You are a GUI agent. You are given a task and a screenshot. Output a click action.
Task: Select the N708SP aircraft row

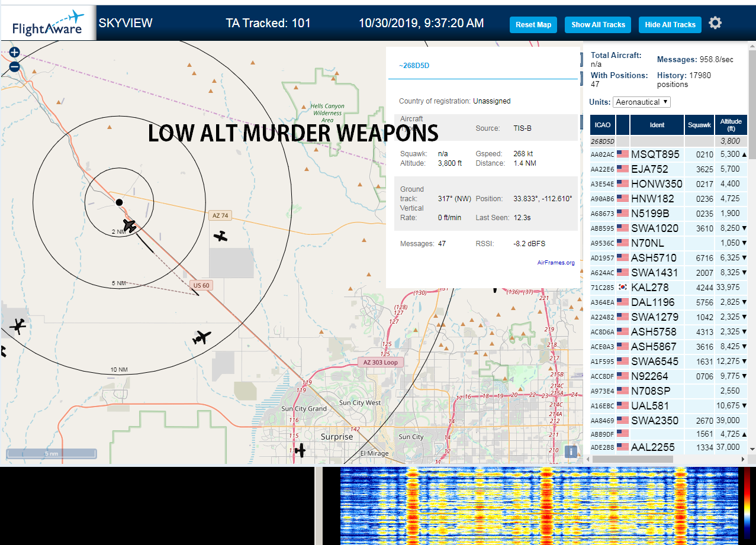click(668, 391)
